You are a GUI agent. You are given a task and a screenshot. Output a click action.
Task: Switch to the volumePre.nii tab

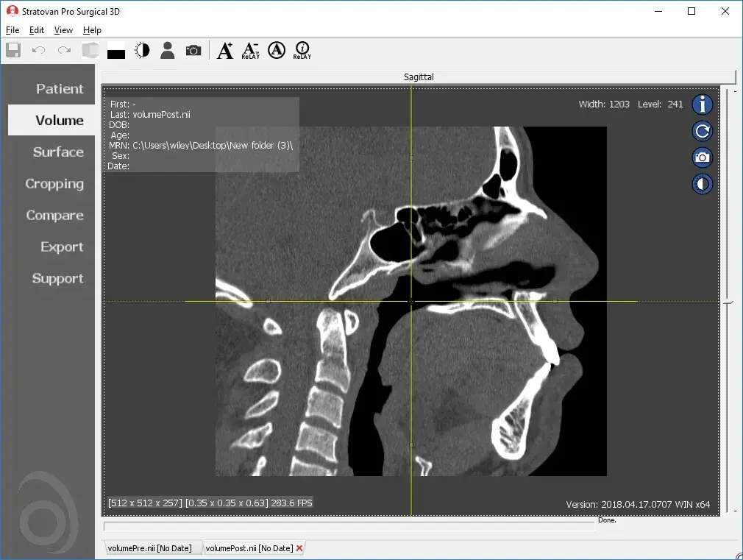click(x=149, y=547)
